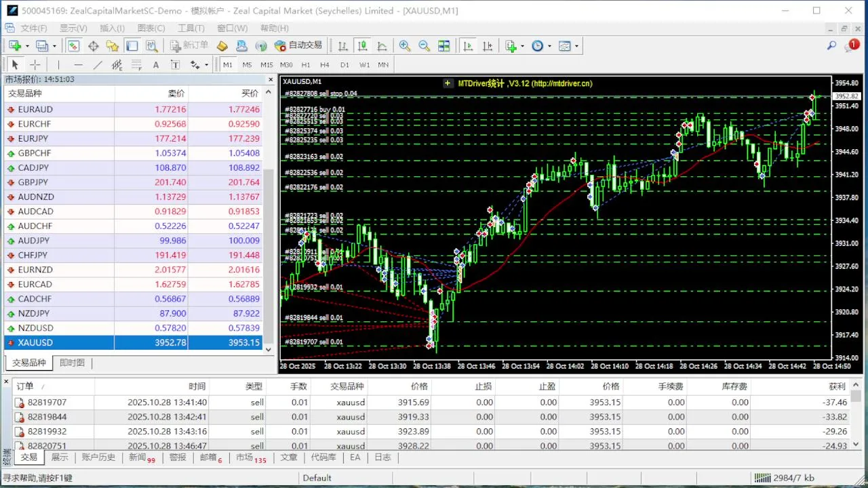Select the GBPJPY symbol row
The image size is (868, 488).
133,182
